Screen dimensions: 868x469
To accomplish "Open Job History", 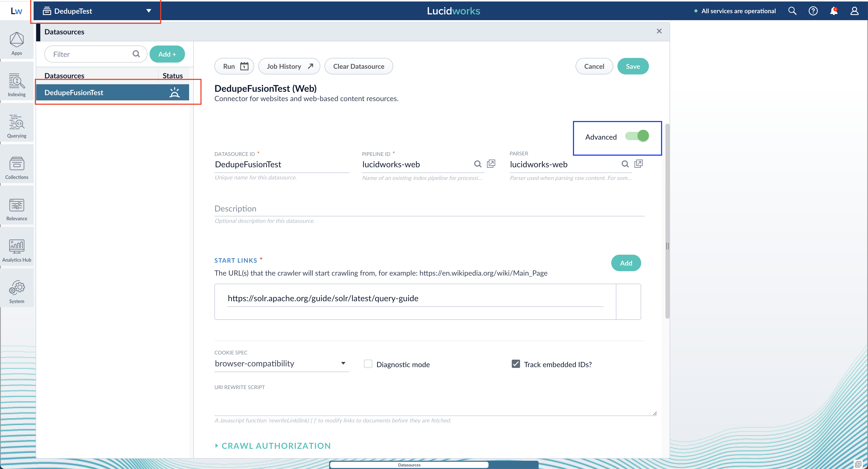I will pyautogui.click(x=289, y=66).
